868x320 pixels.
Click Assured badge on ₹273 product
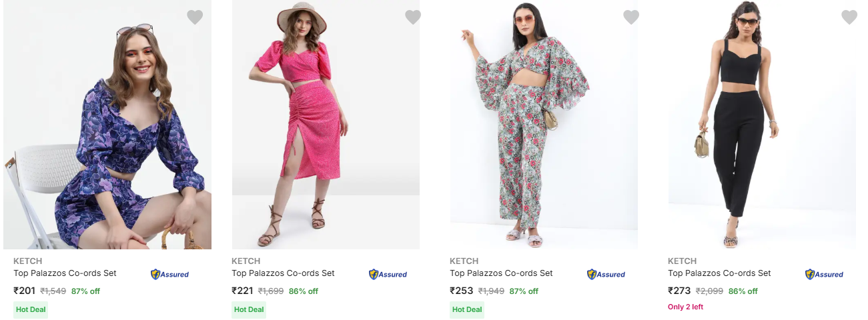[824, 274]
